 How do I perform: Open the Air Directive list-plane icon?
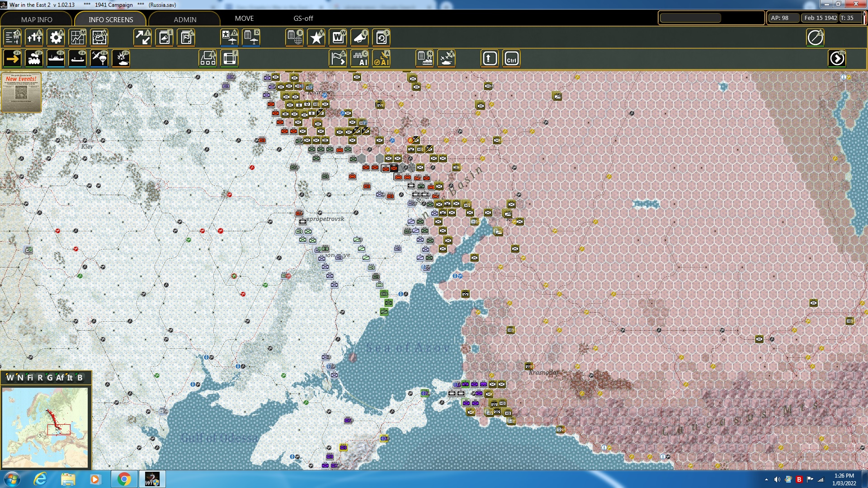tap(251, 38)
